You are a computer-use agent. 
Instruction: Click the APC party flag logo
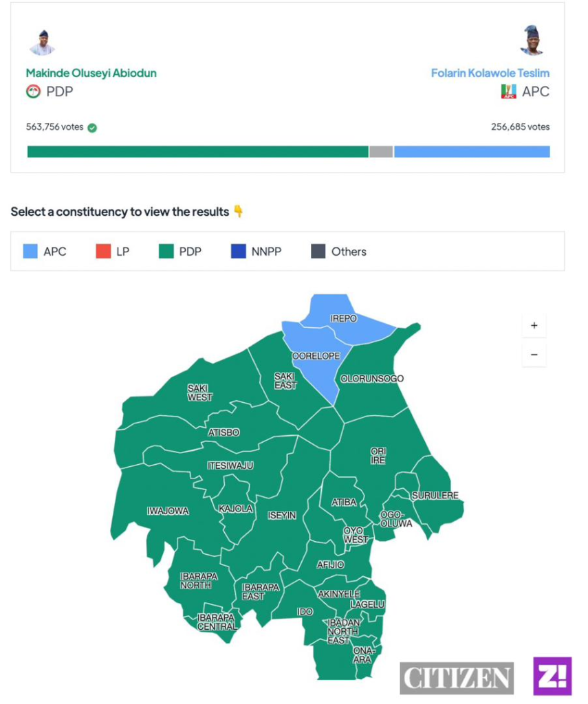tap(508, 91)
